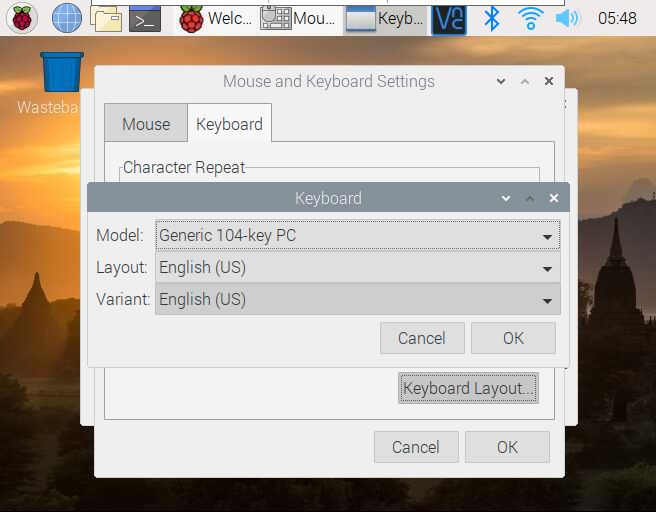Screen dimensions: 656x512
Task: Click the Keyboard Layout... button
Action: pyautogui.click(x=468, y=388)
